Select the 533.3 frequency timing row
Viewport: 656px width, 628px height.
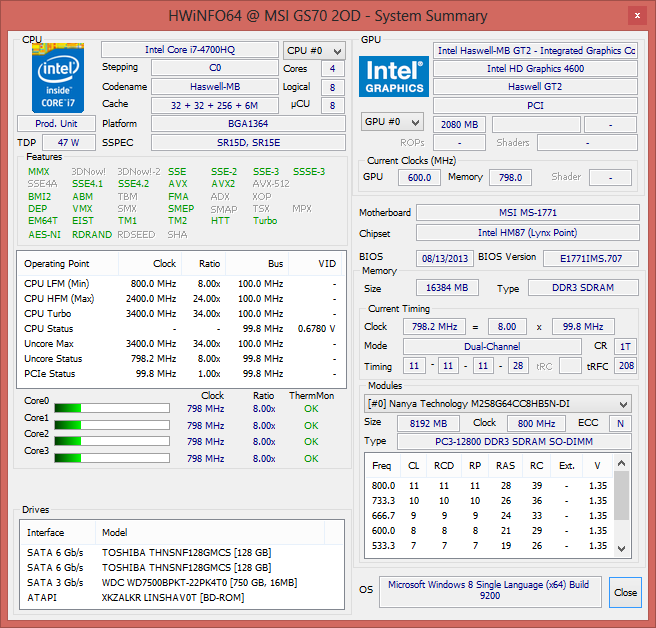coord(489,546)
